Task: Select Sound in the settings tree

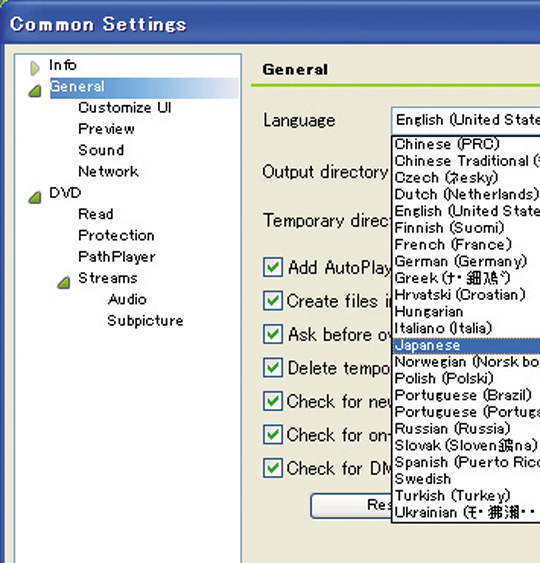Action: point(101,150)
